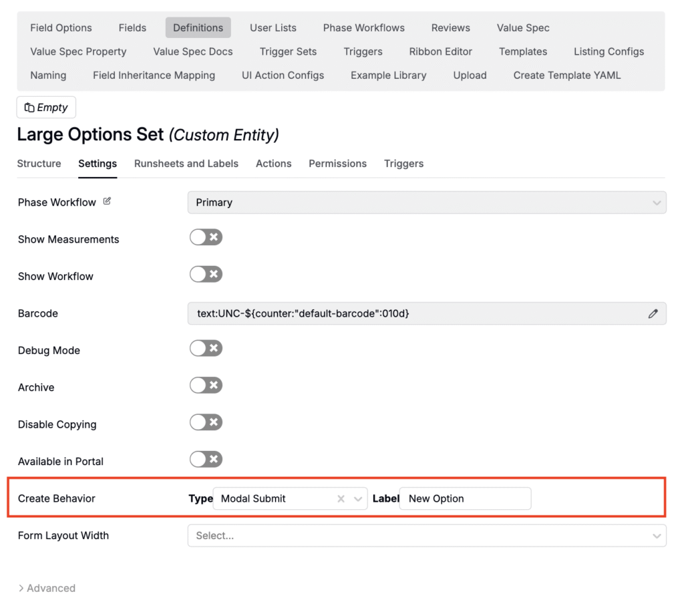Enable the Archive switch
The height and width of the screenshot is (616, 684).
coord(206,386)
